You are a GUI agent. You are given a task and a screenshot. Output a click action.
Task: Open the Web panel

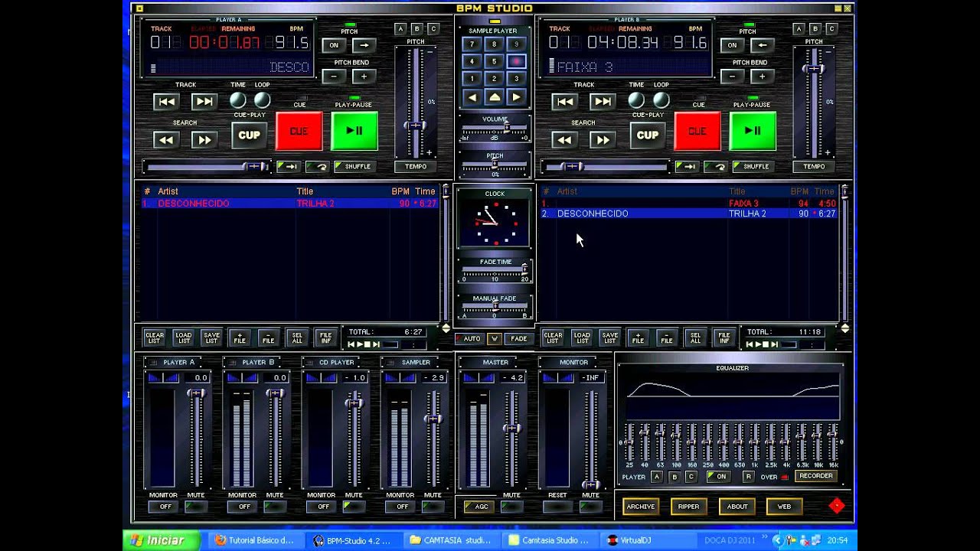pyautogui.click(x=784, y=507)
